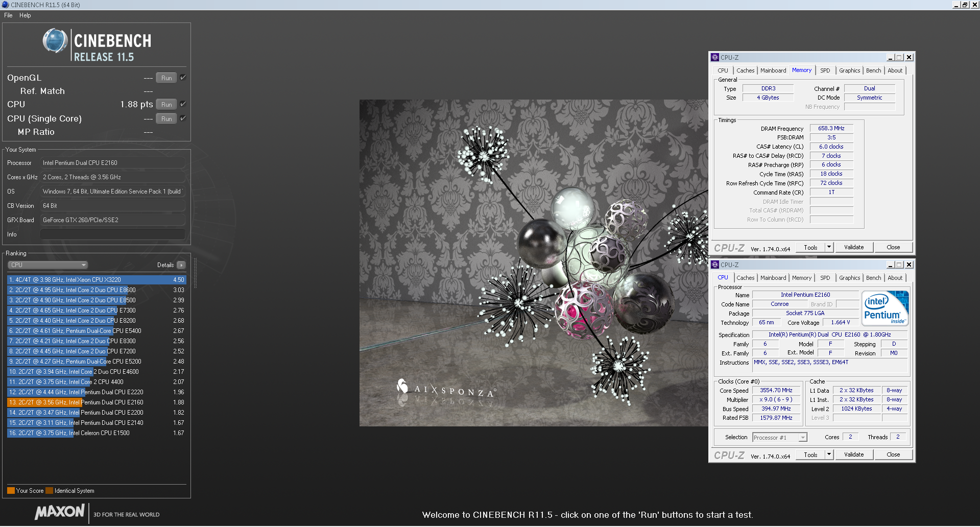Image resolution: width=980 pixels, height=527 pixels.
Task: Switch to Memory tab in lower CPU-Z window
Action: pyautogui.click(x=801, y=278)
